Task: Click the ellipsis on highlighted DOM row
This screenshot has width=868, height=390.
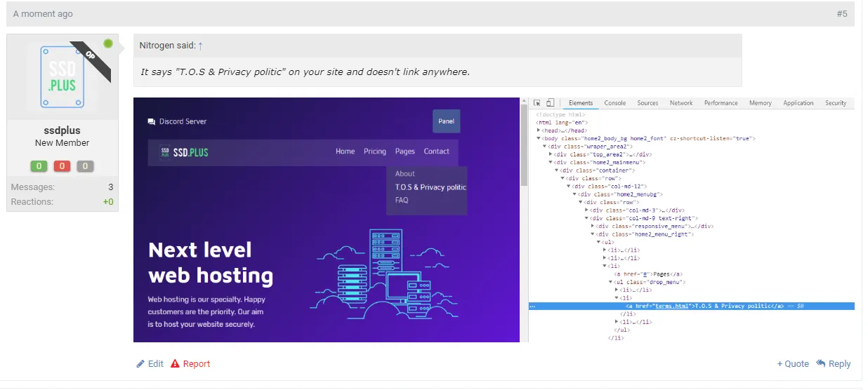Action: click(532, 306)
